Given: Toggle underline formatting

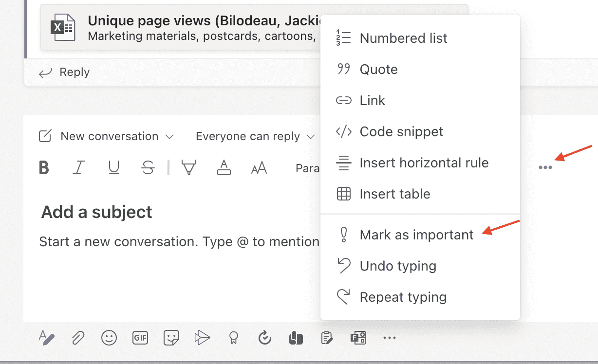Looking at the screenshot, I should coord(113,168).
